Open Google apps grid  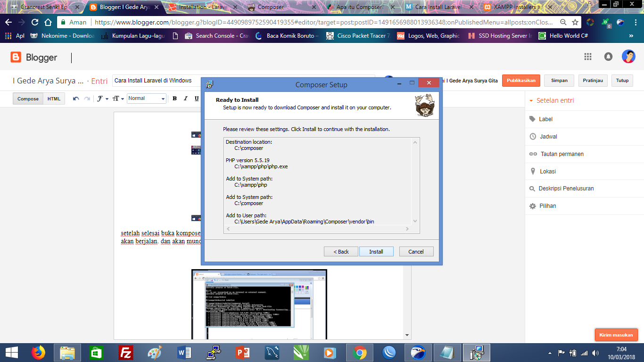[587, 57]
